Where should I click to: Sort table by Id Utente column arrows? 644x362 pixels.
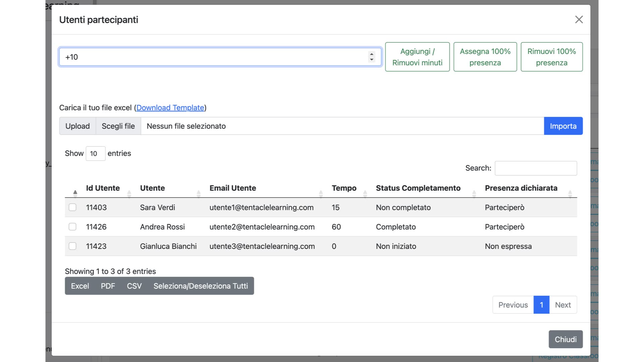[x=129, y=193]
